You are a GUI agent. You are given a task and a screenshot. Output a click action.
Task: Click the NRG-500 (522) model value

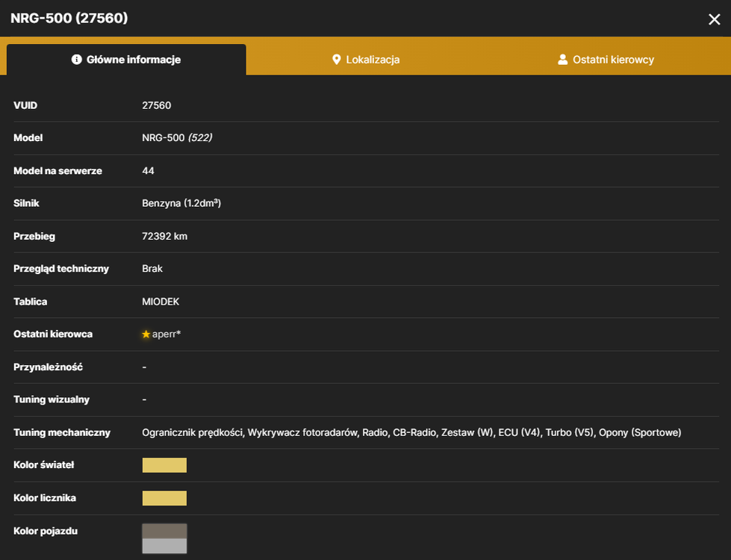pos(177,137)
